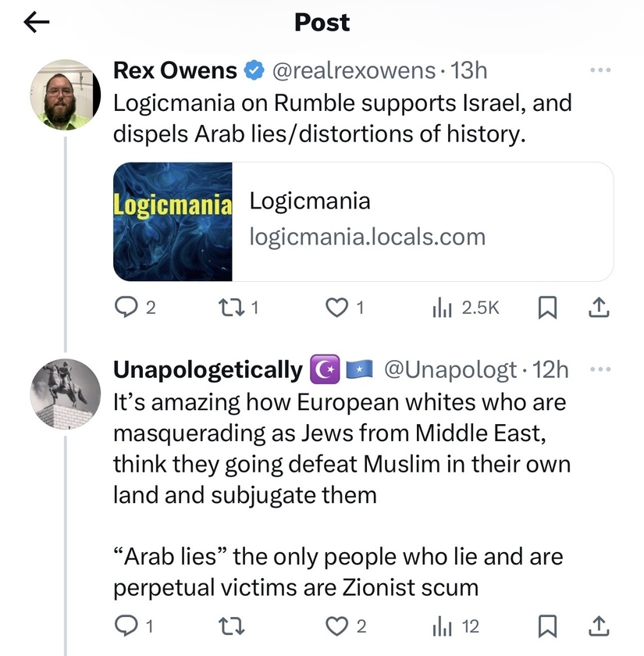
Task: Open @Unapologt handle profile
Action: pos(450,369)
